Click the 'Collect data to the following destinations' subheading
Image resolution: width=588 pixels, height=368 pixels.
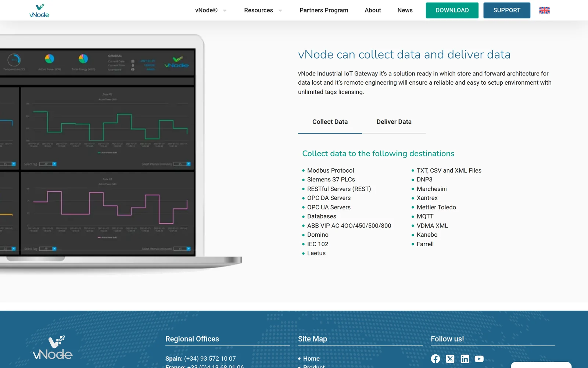[x=378, y=153]
